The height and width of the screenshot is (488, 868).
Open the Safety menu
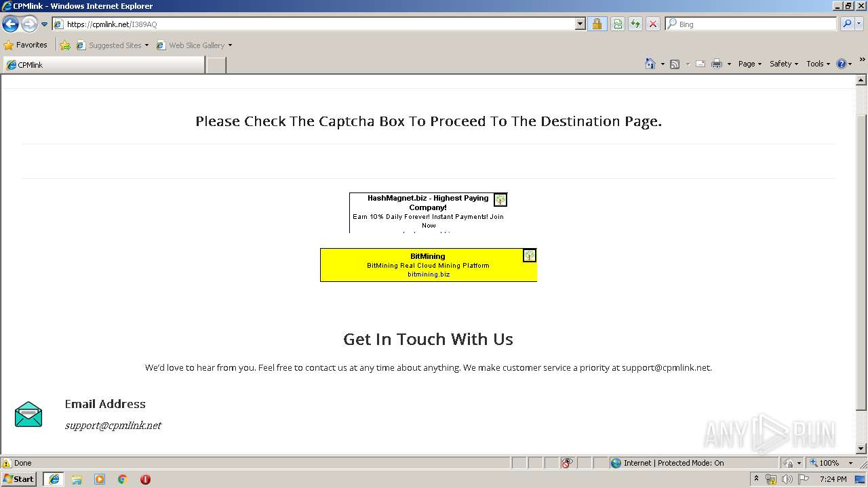[784, 64]
